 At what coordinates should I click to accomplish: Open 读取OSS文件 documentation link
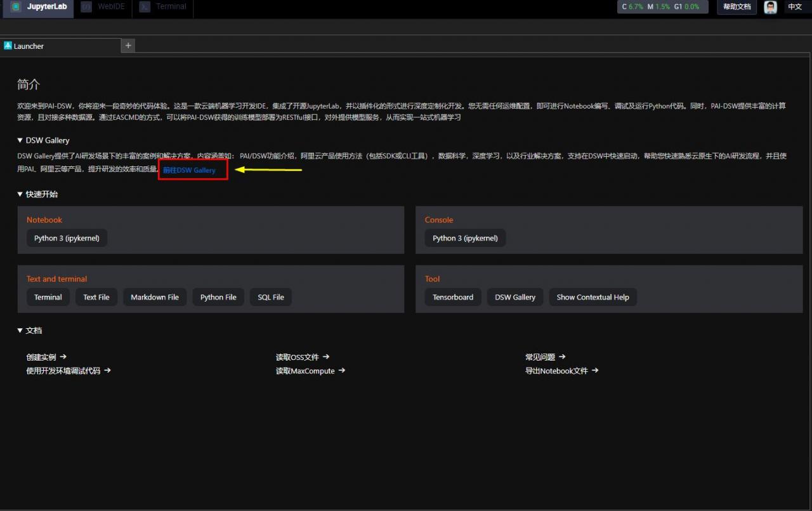pyautogui.click(x=303, y=357)
